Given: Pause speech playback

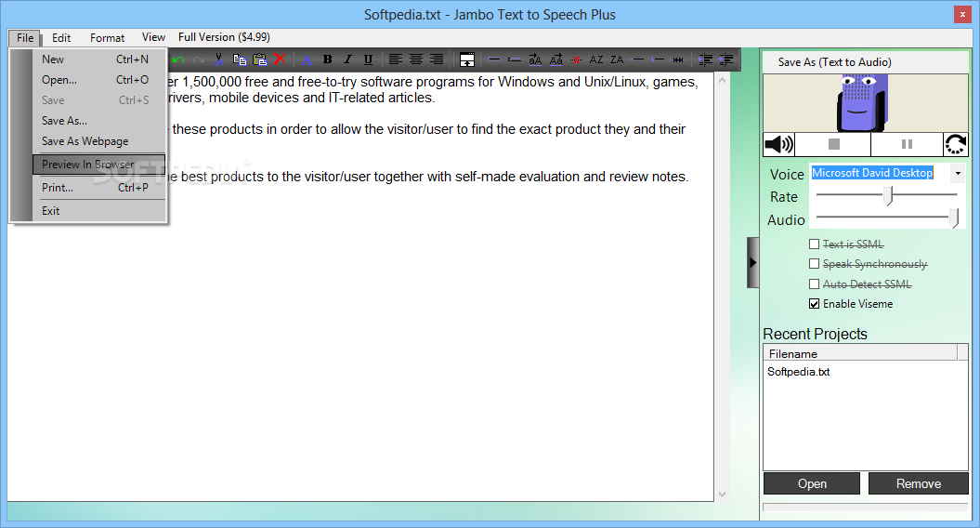Looking at the screenshot, I should point(907,144).
